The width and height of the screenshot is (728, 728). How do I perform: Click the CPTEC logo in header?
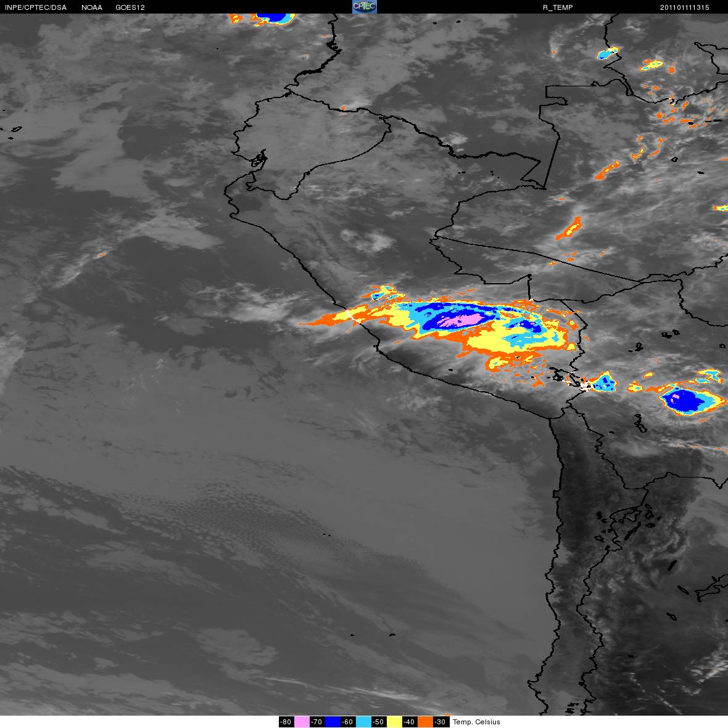click(365, 7)
